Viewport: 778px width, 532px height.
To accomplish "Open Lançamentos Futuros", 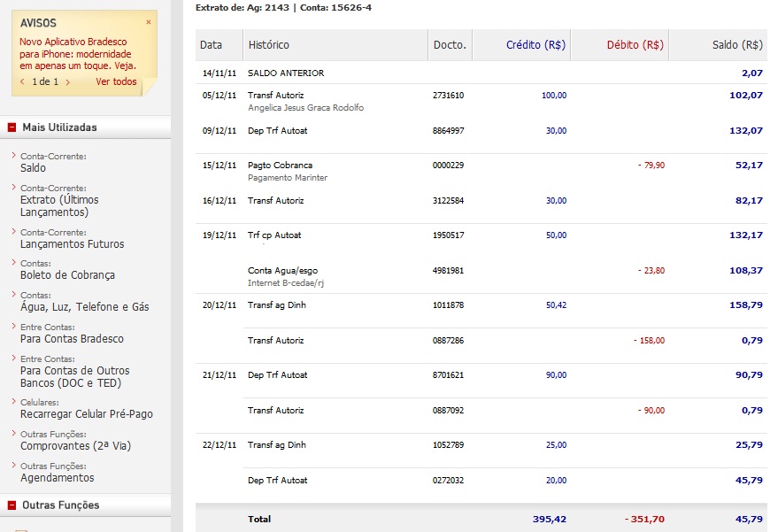I will click(73, 244).
